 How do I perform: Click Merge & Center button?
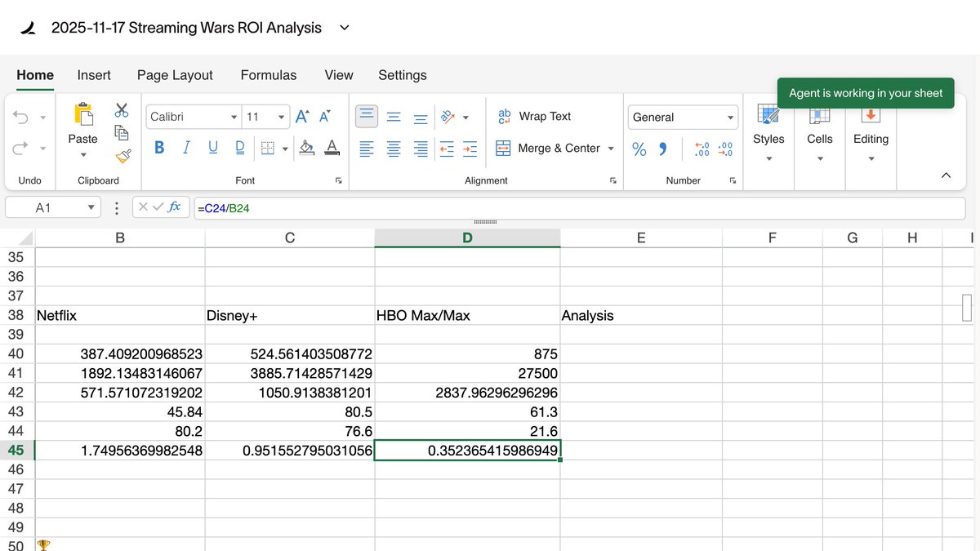548,148
